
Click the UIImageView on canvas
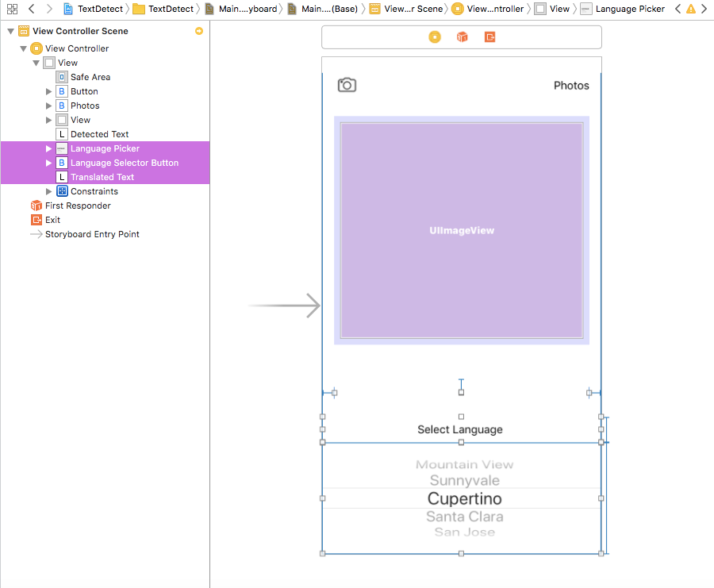(462, 230)
